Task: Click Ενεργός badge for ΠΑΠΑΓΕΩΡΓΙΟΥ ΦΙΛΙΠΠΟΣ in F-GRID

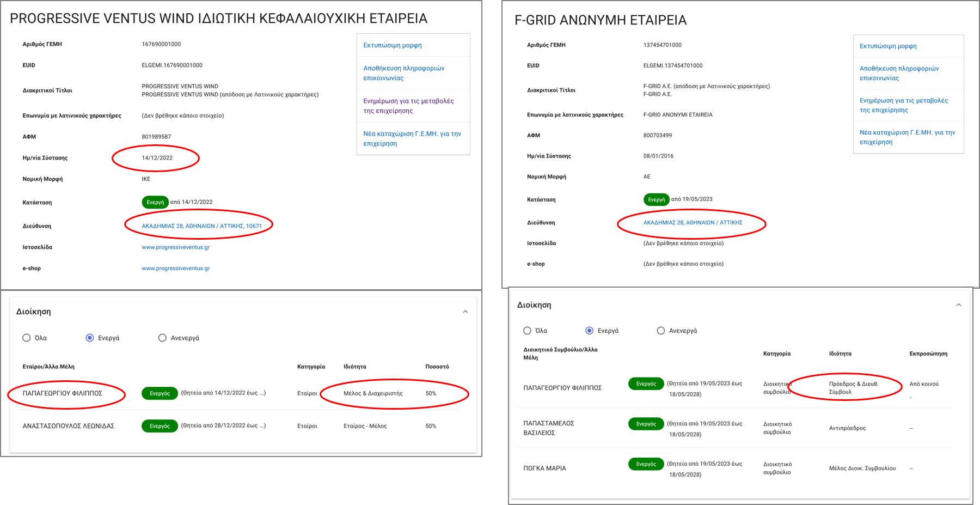Action: point(646,384)
